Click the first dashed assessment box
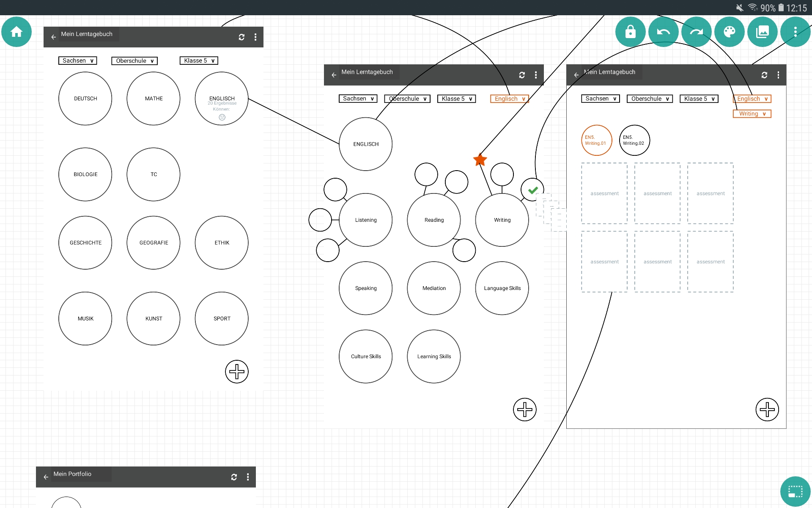This screenshot has height=508, width=812. point(604,193)
